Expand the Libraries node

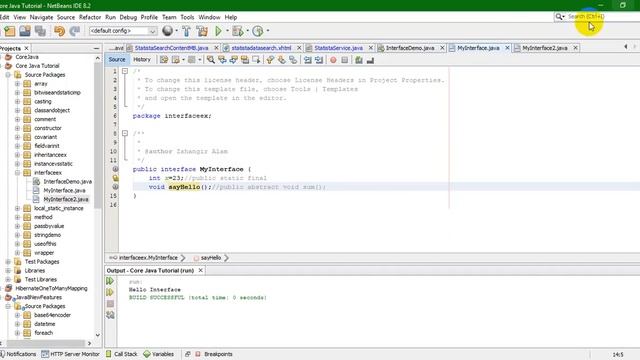[x=8, y=271]
